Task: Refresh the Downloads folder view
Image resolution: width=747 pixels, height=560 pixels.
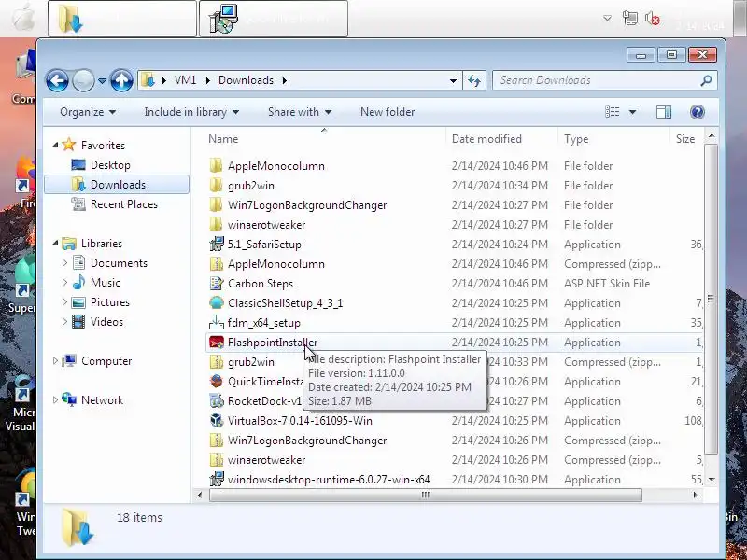Action: pyautogui.click(x=474, y=80)
